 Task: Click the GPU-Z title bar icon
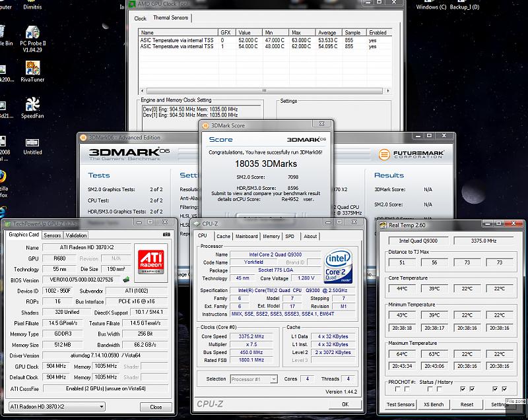7,224
